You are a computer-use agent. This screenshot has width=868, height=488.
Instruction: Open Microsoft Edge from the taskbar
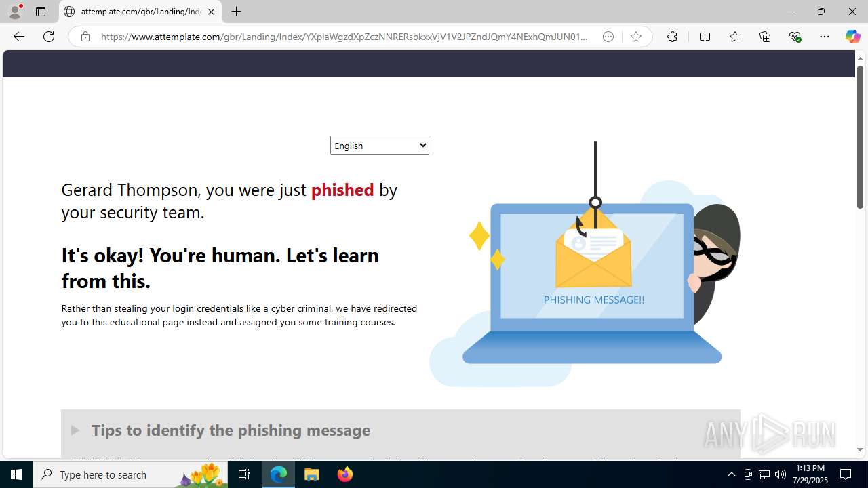279,474
